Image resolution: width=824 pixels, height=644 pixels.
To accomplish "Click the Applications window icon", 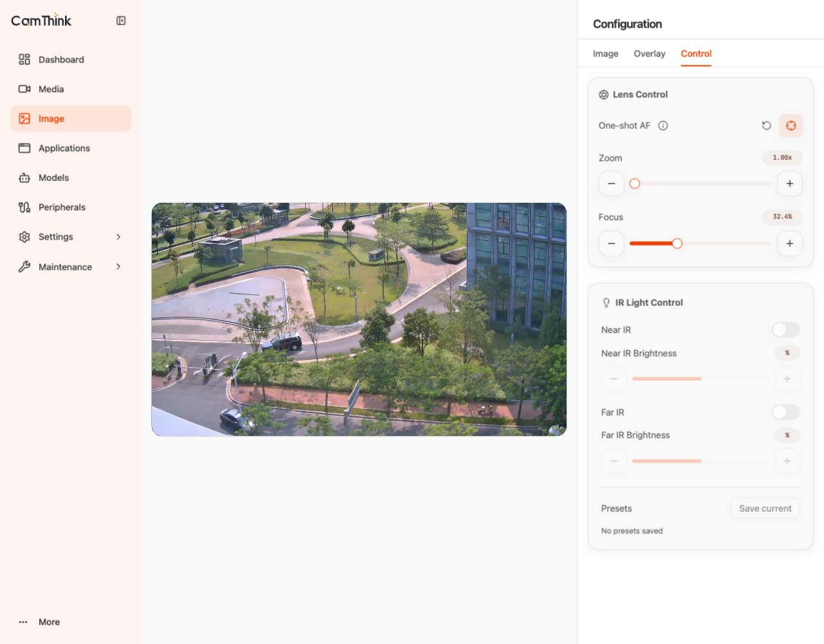I will [x=24, y=148].
